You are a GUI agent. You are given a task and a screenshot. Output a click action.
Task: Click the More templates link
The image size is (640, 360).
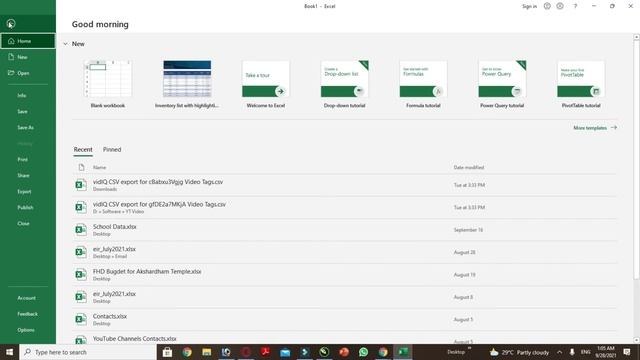tap(595, 128)
